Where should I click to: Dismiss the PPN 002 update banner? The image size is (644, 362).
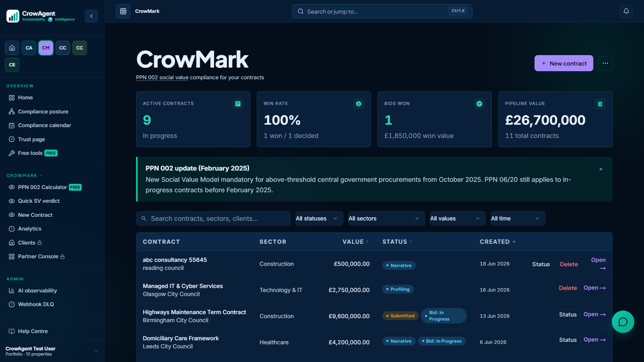pyautogui.click(x=601, y=169)
